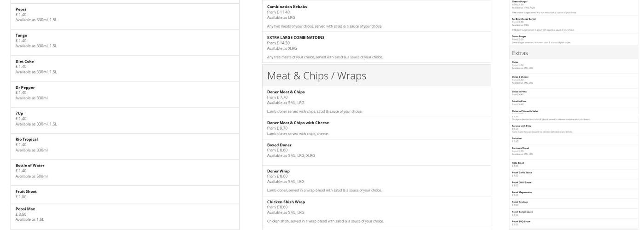Choose Tango from the drinks list
The width and height of the screenshot is (644, 230).
tap(21, 35)
